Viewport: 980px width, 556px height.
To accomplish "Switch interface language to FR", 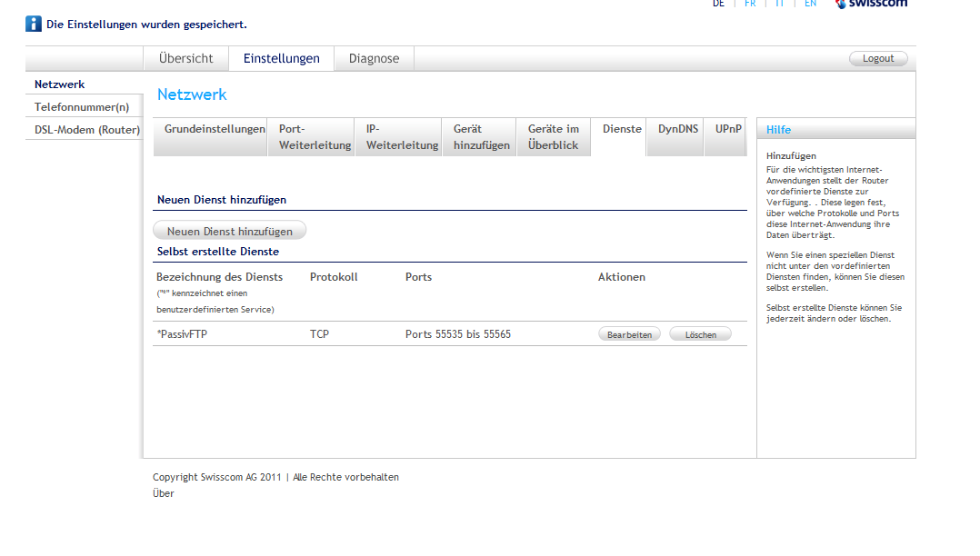I will click(x=750, y=4).
